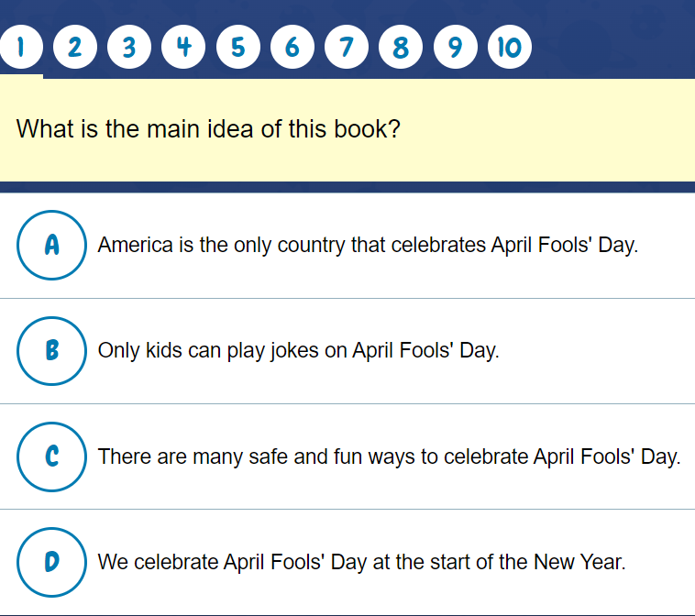Mark answer circle D
695x616 pixels.
51,562
